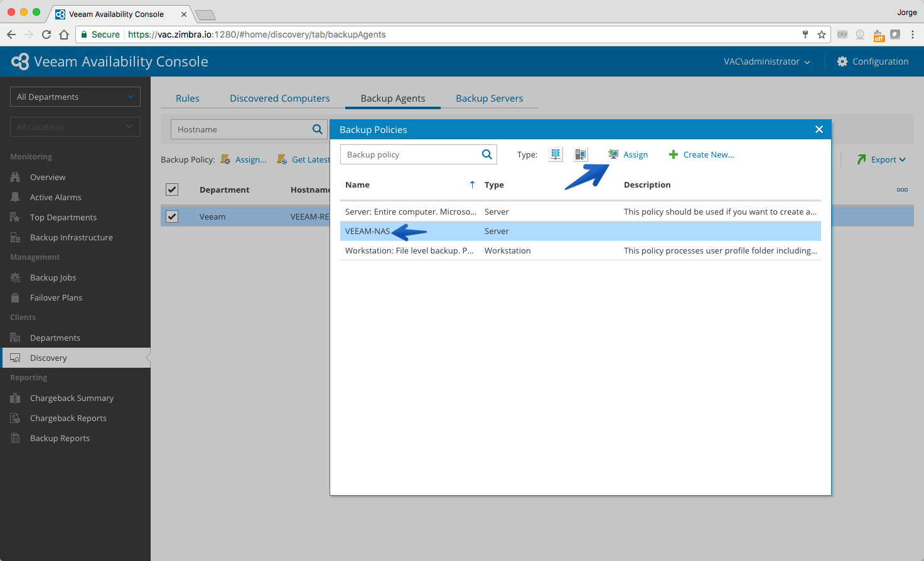Click the Assign policy icon in dialog
Screen dimensions: 924x561
click(613, 154)
